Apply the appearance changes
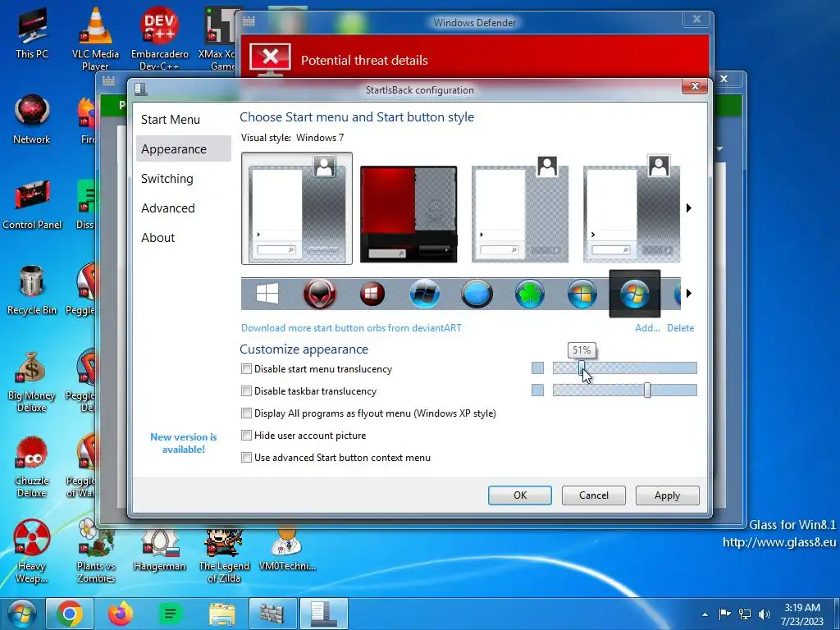Image resolution: width=840 pixels, height=630 pixels. [667, 495]
